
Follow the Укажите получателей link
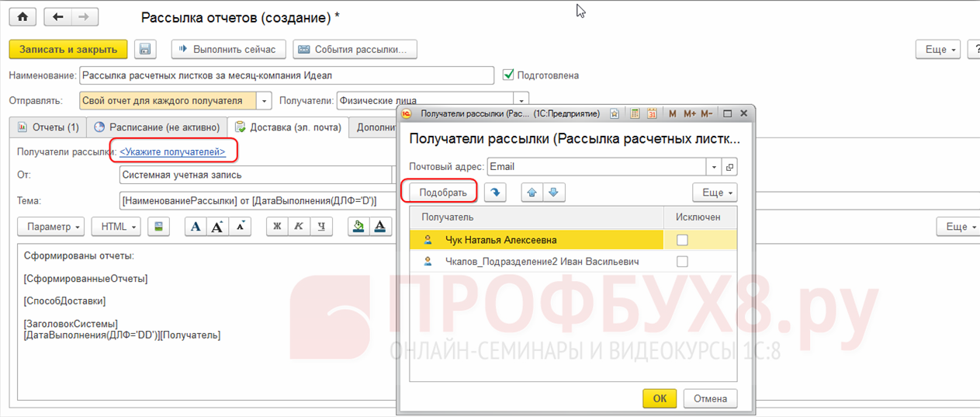point(172,152)
